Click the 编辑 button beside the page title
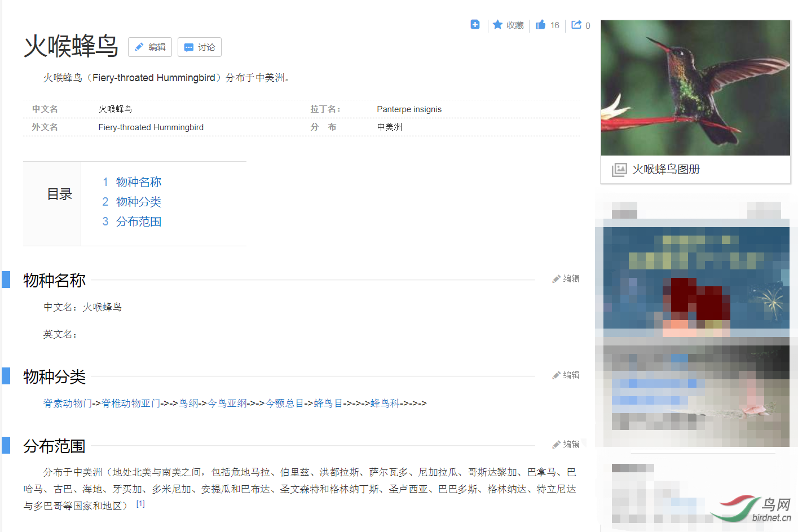The width and height of the screenshot is (798, 532). pos(150,47)
